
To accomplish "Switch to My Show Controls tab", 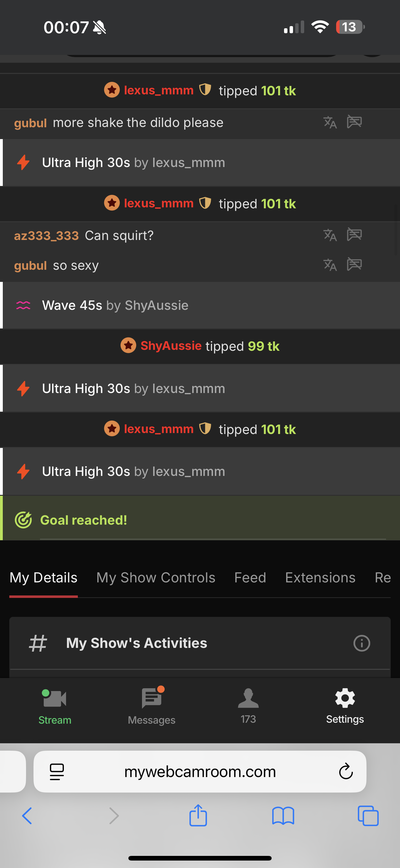I will pyautogui.click(x=156, y=578).
